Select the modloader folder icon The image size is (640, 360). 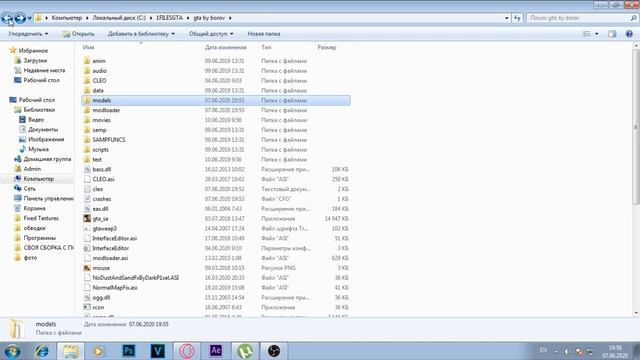tap(87, 110)
